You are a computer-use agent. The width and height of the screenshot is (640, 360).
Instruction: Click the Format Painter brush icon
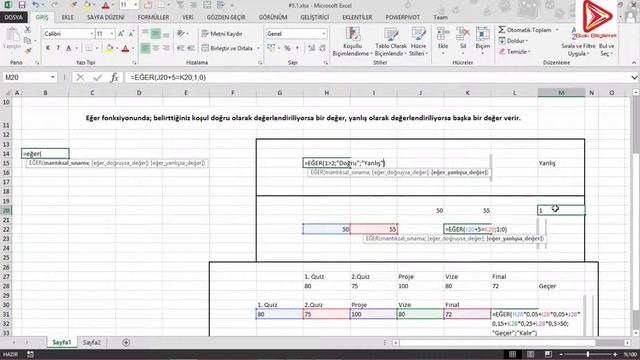[x=27, y=51]
